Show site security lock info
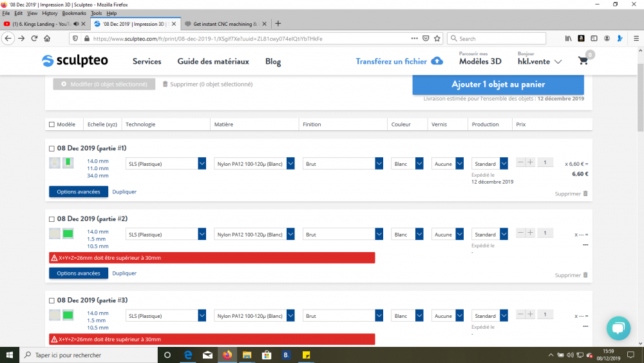The height and width of the screenshot is (363, 644). pos(87,38)
